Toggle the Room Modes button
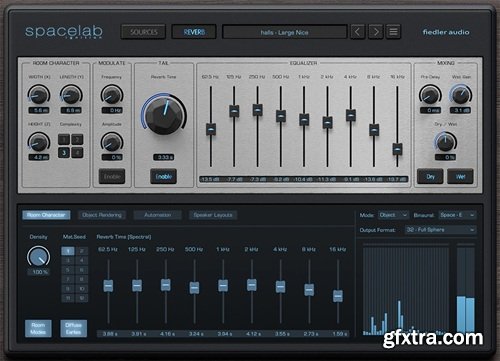The image size is (500, 361). (38, 328)
